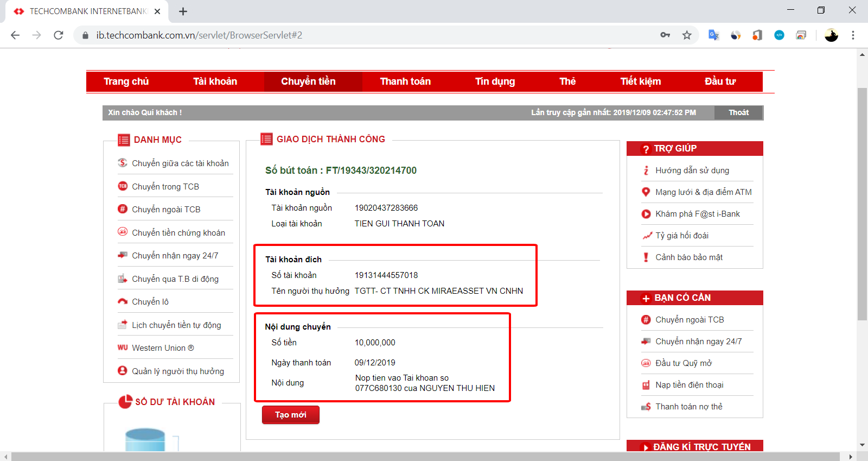
Task: Click the vertical scrollbar thumb
Action: pyautogui.click(x=862, y=204)
